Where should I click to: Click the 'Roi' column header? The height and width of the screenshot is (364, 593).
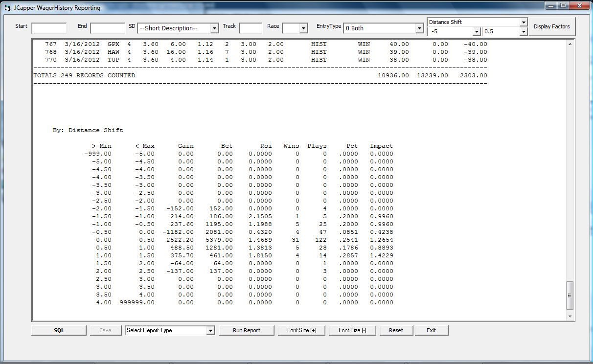pos(266,146)
